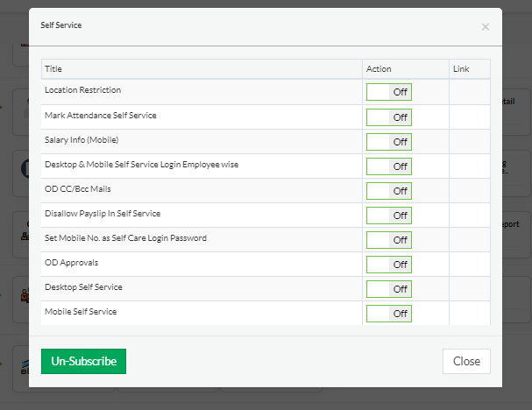Screen dimensions: 532x410
Task: Select the Location Restriction row title
Action: click(x=82, y=90)
